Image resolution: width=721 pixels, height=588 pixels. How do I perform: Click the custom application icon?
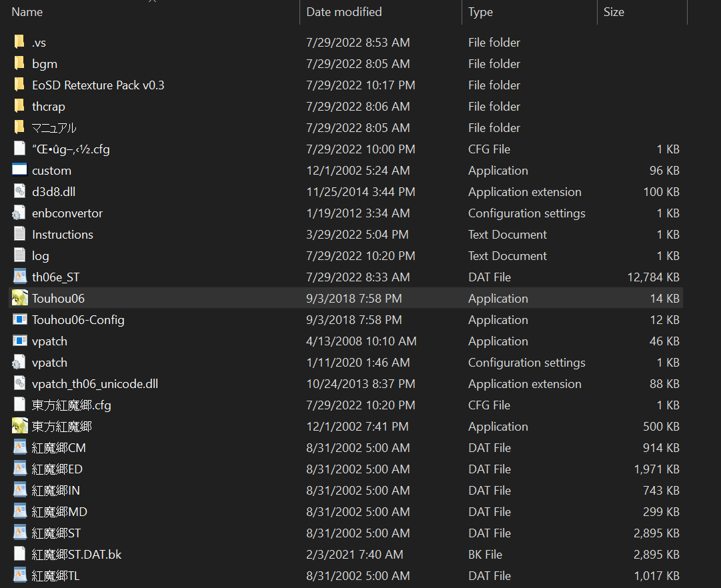click(19, 170)
